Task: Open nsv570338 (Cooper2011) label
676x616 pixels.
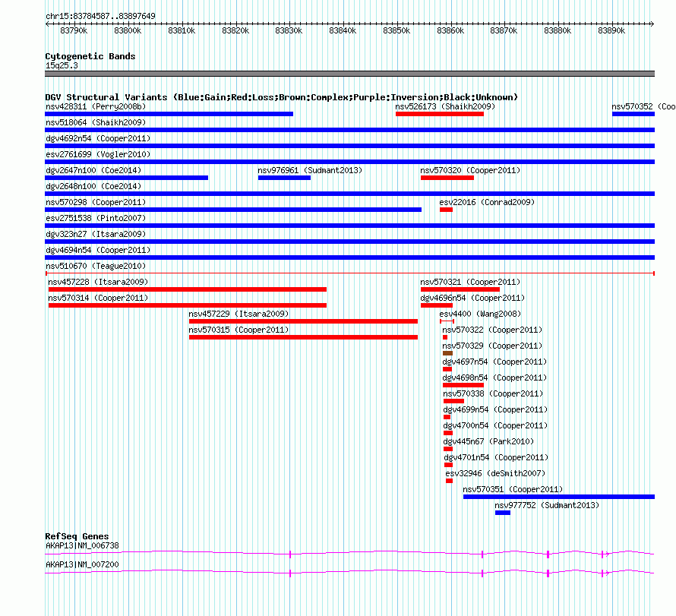Action: tap(493, 393)
